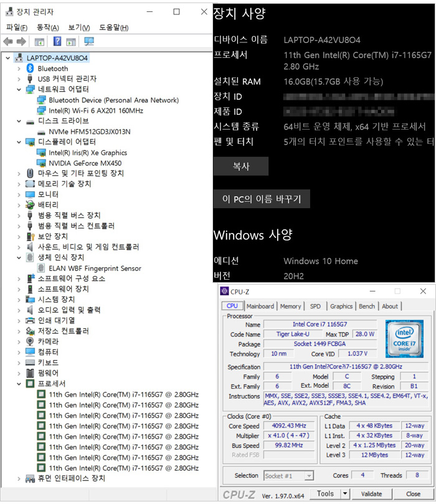The height and width of the screenshot is (504, 436).
Task: Click the 디스크 드라이브 category icon
Action: coord(30,122)
